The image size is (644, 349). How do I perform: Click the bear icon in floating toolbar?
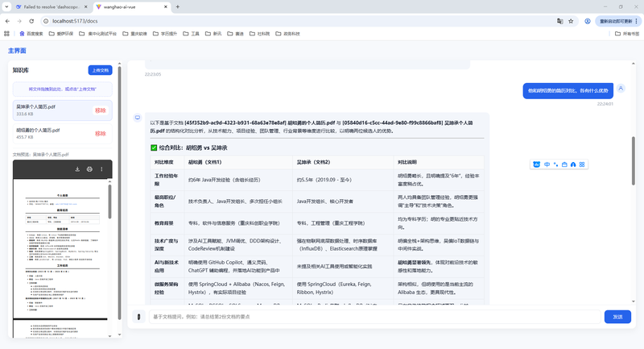(x=536, y=164)
